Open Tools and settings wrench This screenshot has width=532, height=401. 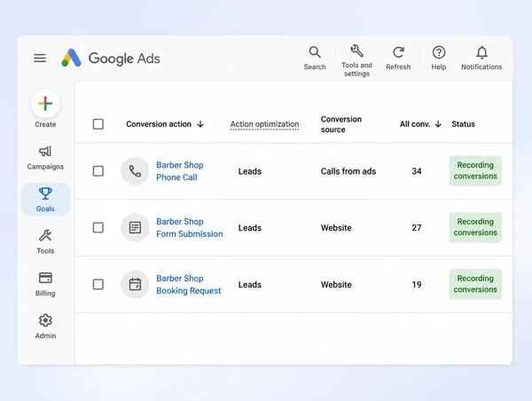[x=356, y=60]
